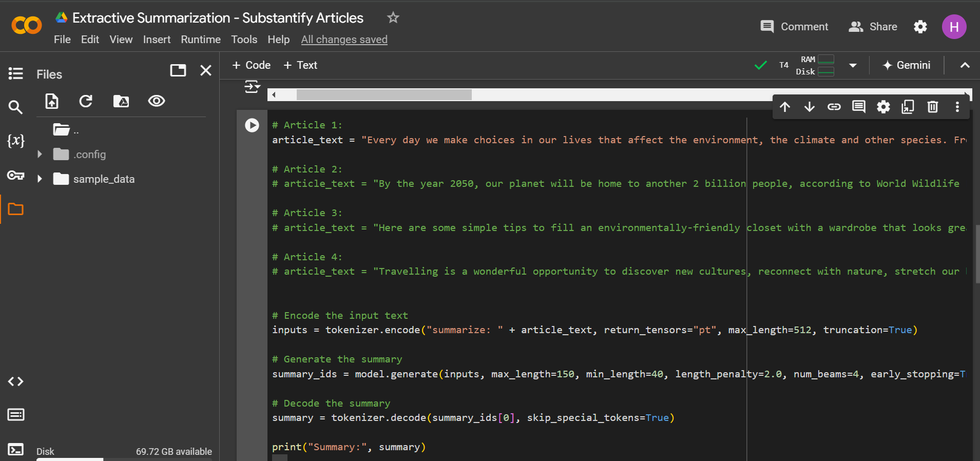The image size is (980, 461).
Task: Click the Drive icon before title
Action: pos(62,17)
